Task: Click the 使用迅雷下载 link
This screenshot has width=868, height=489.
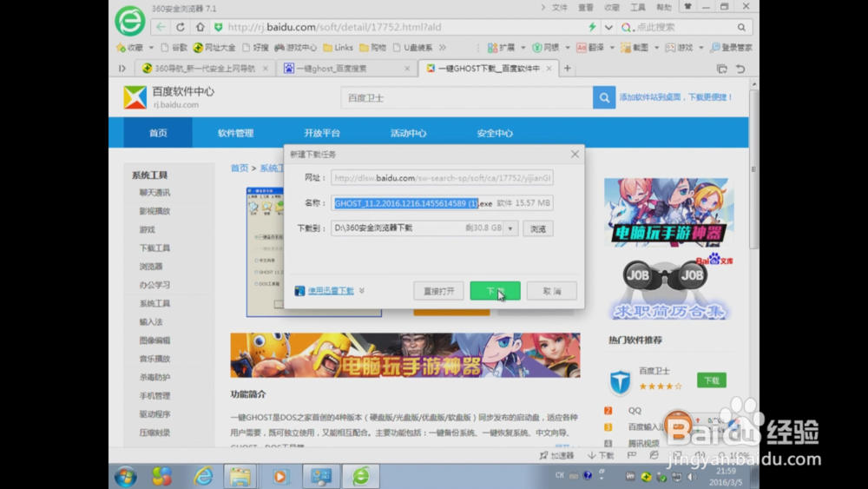Action: coord(331,291)
